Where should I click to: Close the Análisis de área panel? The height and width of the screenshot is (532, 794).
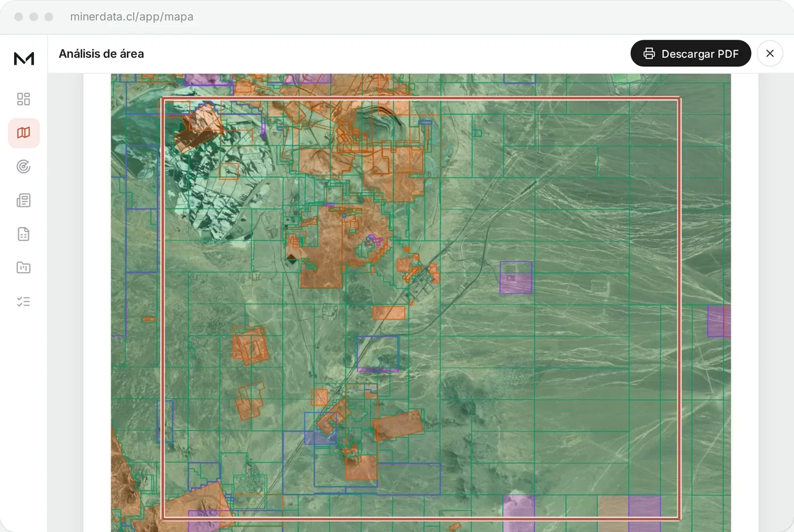point(770,53)
